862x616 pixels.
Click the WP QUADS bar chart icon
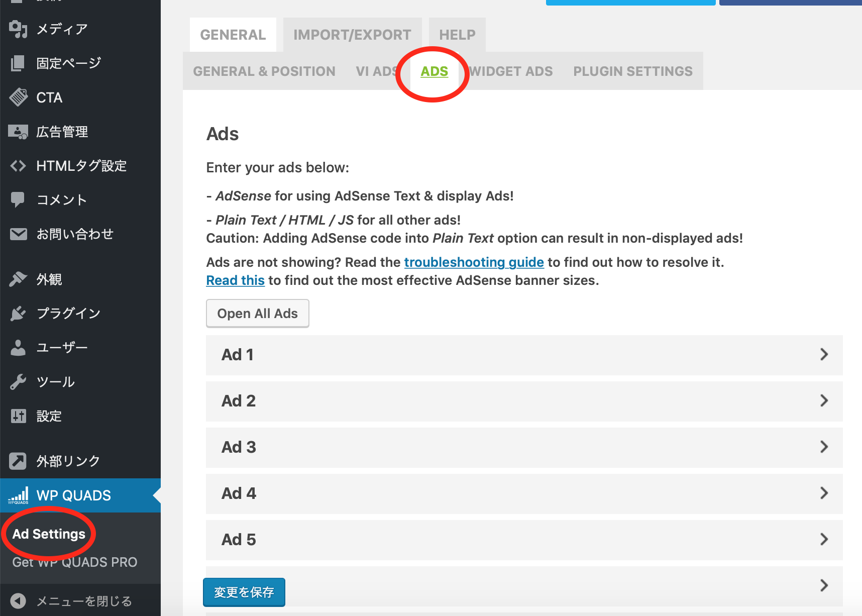tap(18, 495)
